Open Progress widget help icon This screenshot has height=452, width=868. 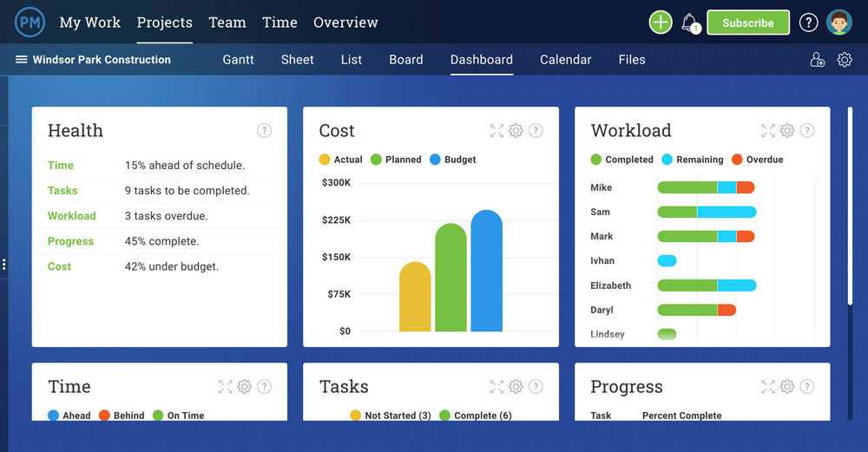[x=807, y=387]
